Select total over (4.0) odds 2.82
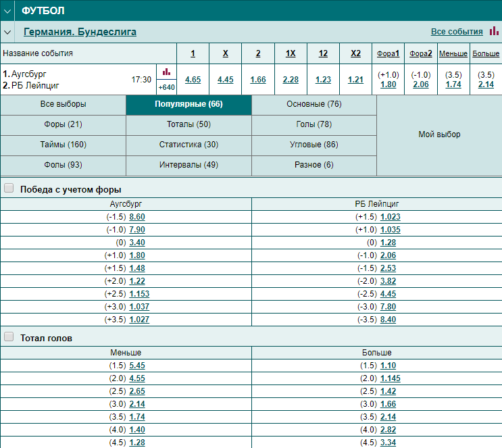Screen dimensions: 502x448 [388, 430]
